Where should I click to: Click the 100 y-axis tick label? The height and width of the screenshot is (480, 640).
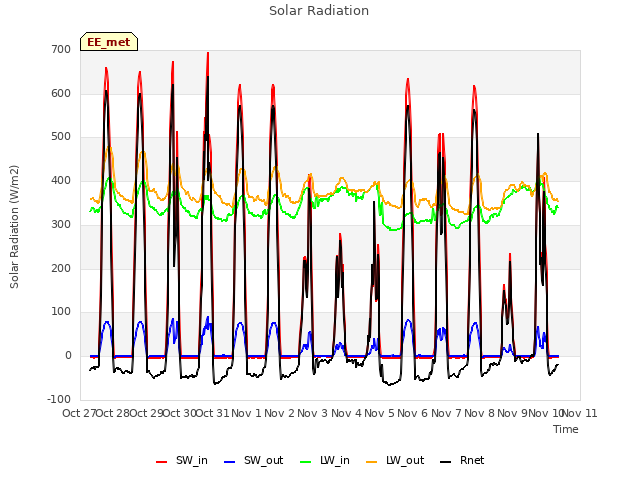61,312
